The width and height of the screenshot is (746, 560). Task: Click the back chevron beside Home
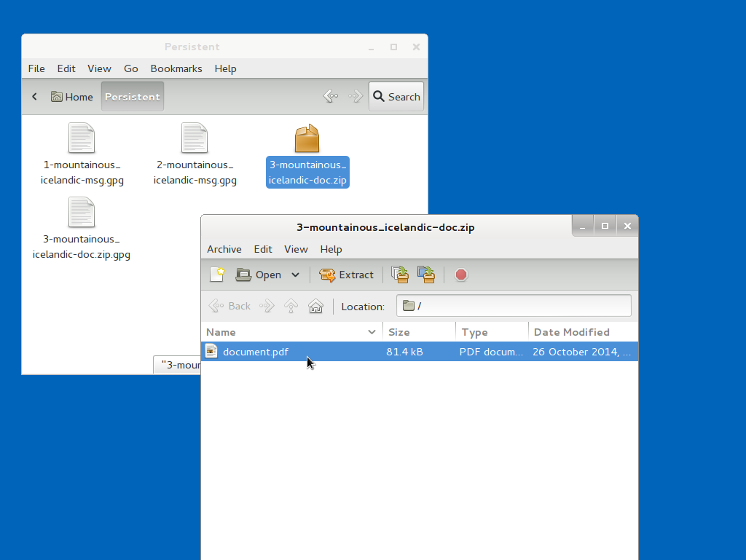tap(34, 97)
